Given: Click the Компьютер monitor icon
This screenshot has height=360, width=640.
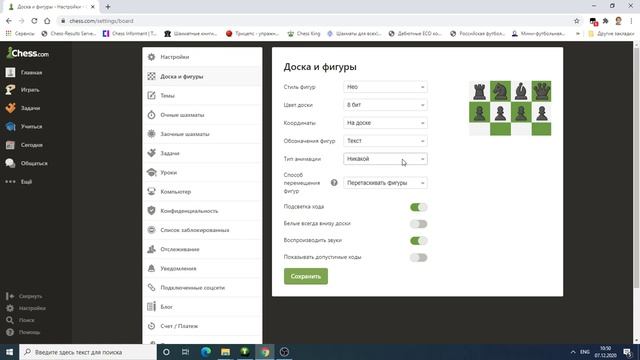Looking at the screenshot, I should [151, 191].
